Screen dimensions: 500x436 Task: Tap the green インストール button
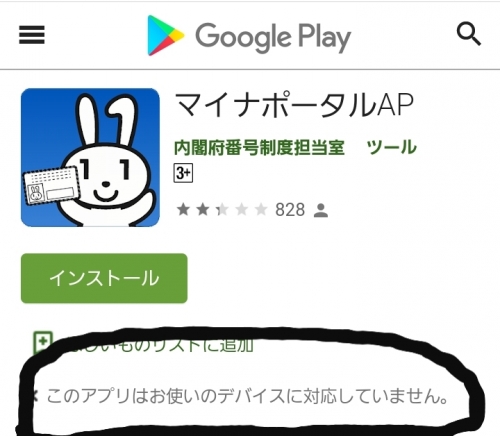104,278
